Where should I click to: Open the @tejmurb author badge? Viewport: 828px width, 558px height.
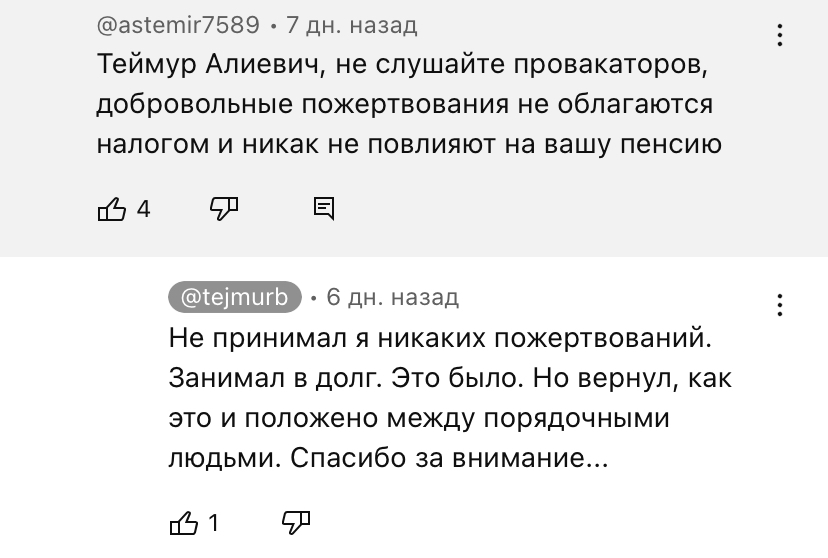pyautogui.click(x=235, y=297)
